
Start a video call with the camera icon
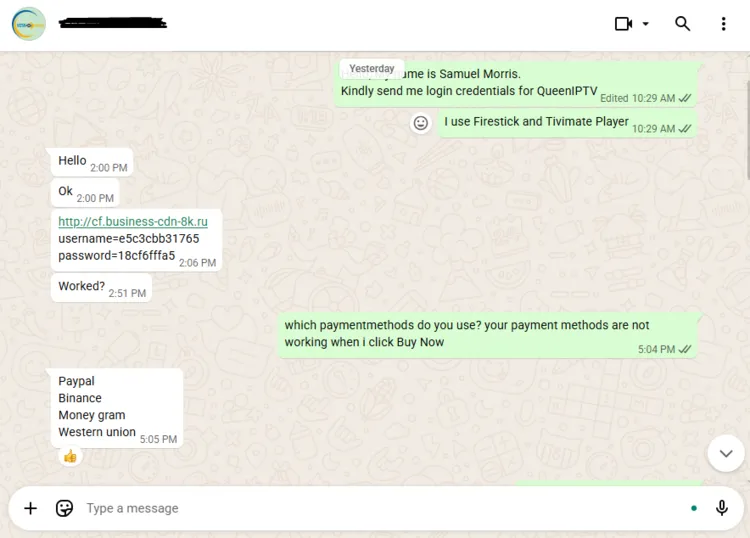pyautogui.click(x=623, y=23)
